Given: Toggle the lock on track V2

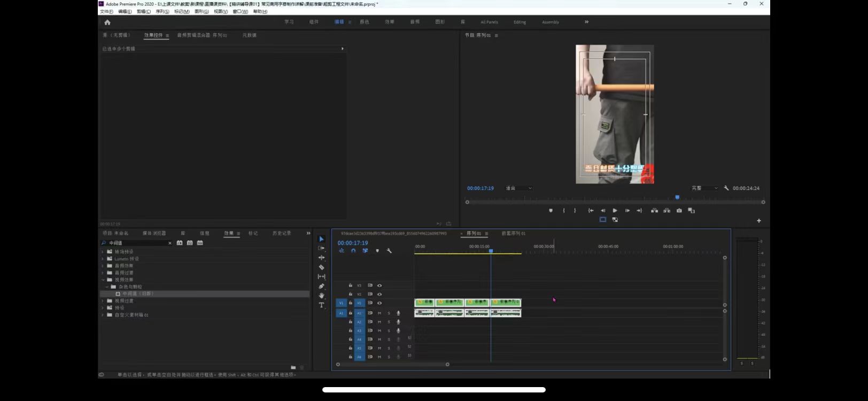Looking at the screenshot, I should tap(351, 294).
